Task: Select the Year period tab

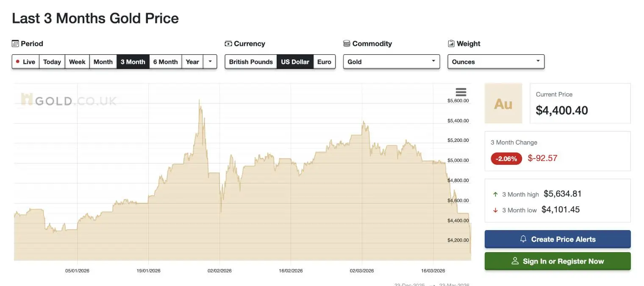Action: click(192, 61)
